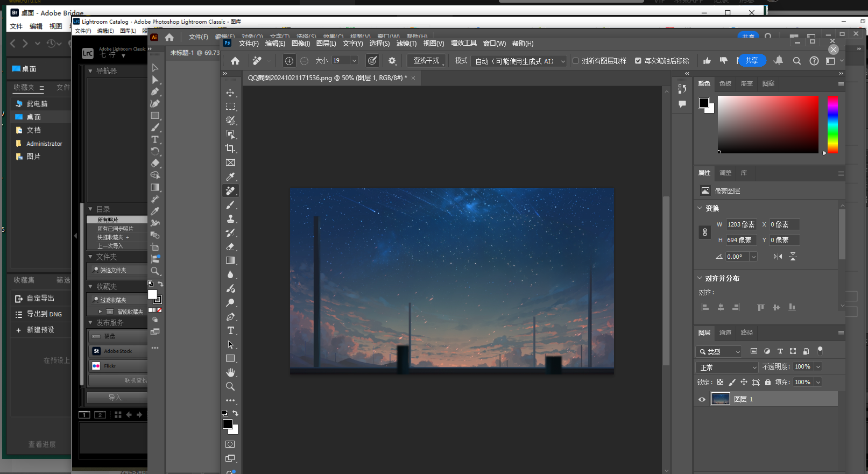Screen dimensions: 868x474
Task: Open the 填充 fill dropdown arrow
Action: point(818,382)
